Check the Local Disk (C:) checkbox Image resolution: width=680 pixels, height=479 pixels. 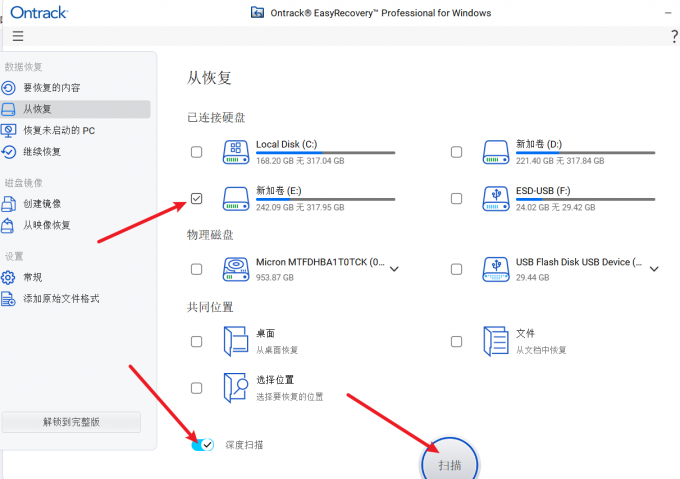pyautogui.click(x=196, y=152)
